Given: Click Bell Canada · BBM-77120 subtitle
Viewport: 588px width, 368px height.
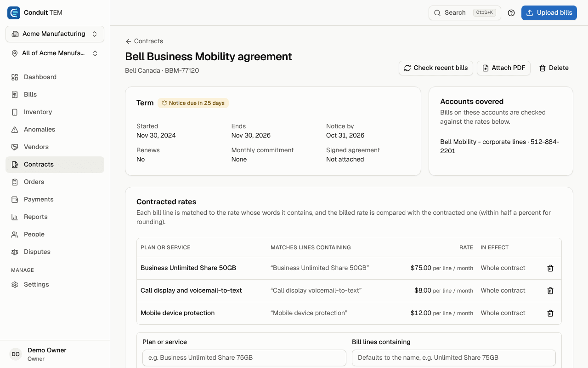Looking at the screenshot, I should point(162,71).
